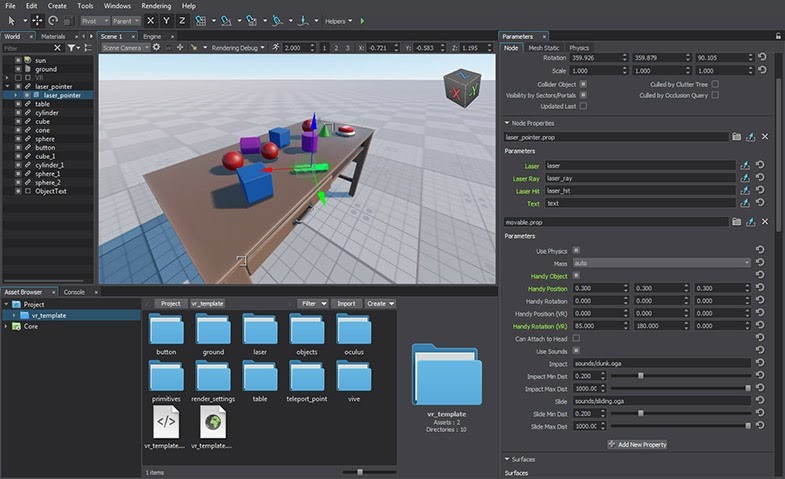Viewport: 785px width, 479px height.
Task: Collapse the Node Properties section
Action: click(x=507, y=123)
